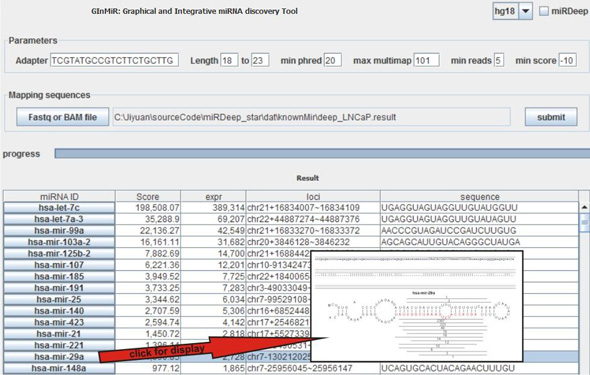
Task: Select the score cell 198,508.07
Action: click(148, 208)
